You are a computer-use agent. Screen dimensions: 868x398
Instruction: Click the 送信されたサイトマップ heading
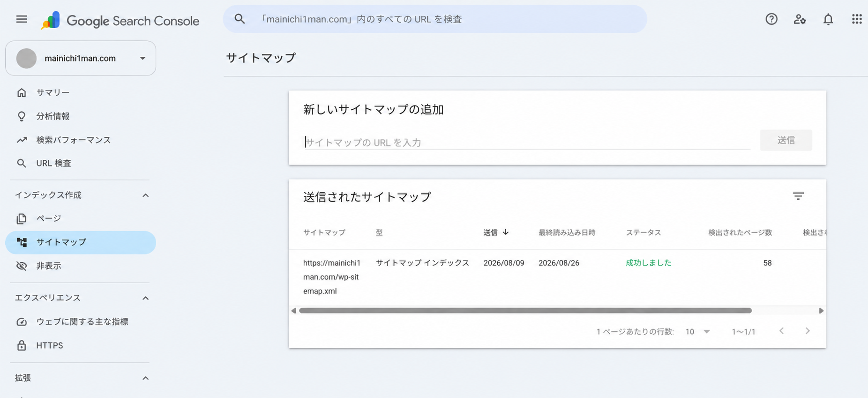coord(367,197)
